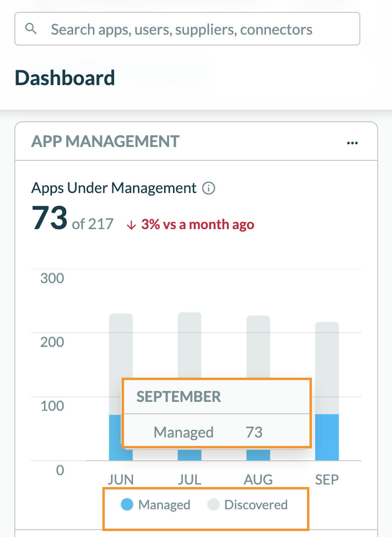This screenshot has height=537, width=392.
Task: Click the APP MANAGEMENT card header
Action: (x=105, y=142)
